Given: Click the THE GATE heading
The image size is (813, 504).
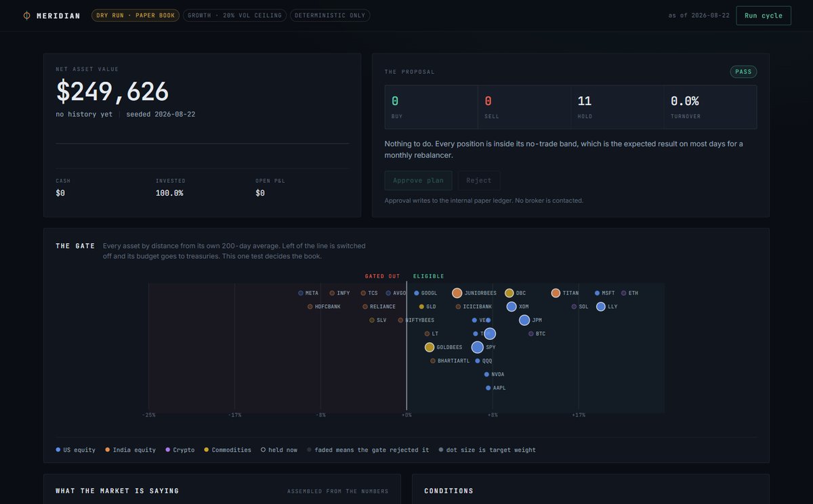Looking at the screenshot, I should [x=75, y=246].
